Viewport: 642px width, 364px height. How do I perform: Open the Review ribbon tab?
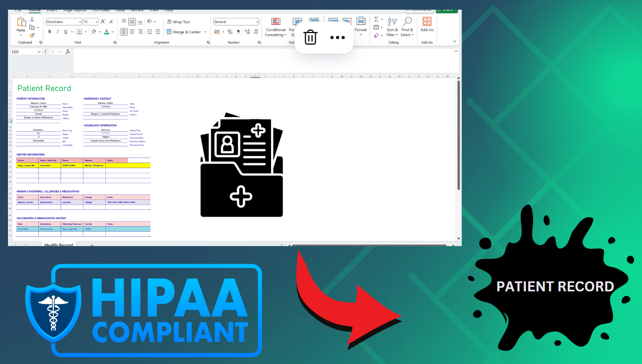coord(137,10)
